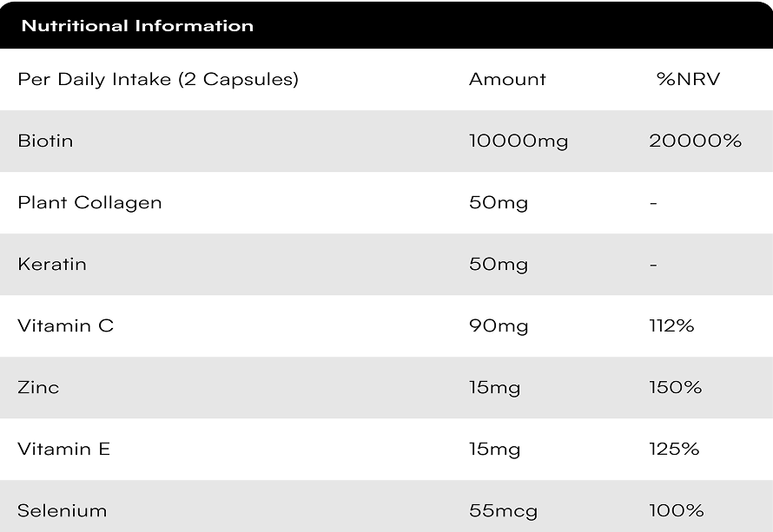773x532 pixels.
Task: Click the 125% Vitamin E value
Action: point(674,450)
